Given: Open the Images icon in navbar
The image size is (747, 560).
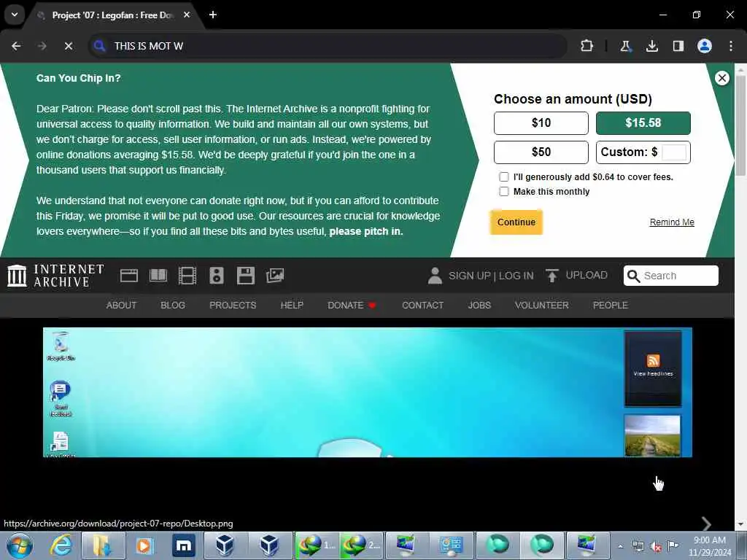Looking at the screenshot, I should coord(275,276).
